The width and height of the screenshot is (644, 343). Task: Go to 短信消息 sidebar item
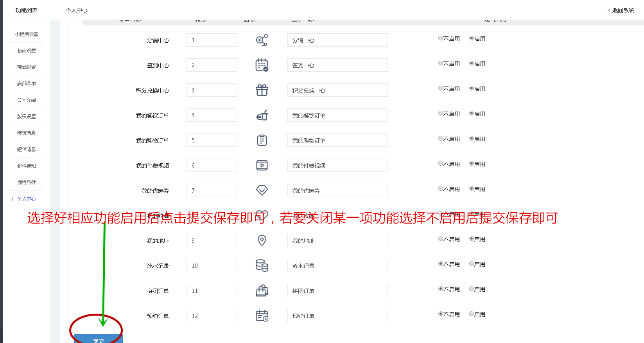point(27,150)
